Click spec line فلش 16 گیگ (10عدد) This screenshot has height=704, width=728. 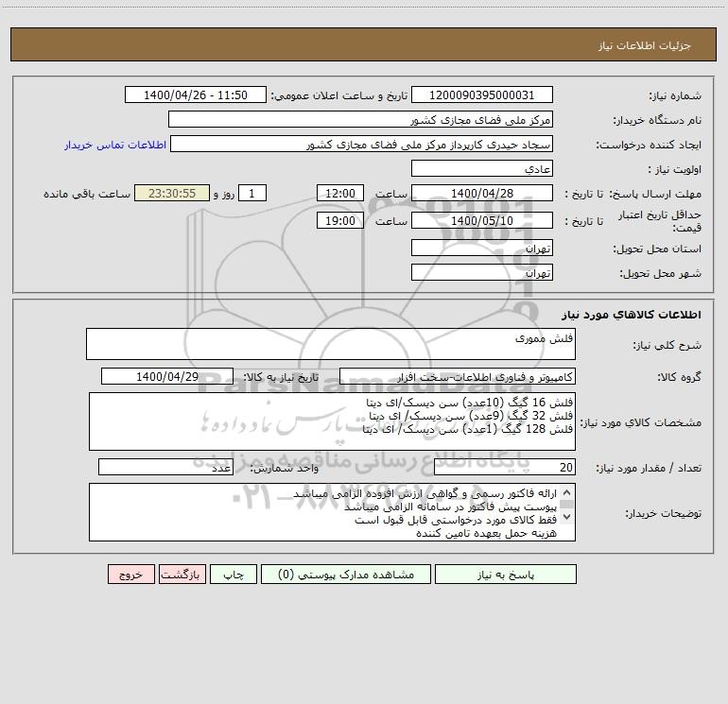tap(469, 402)
